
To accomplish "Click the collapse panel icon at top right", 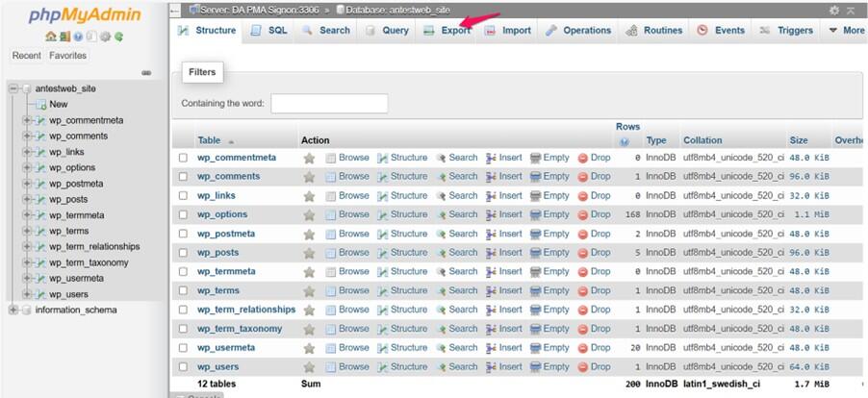I will click(x=851, y=11).
